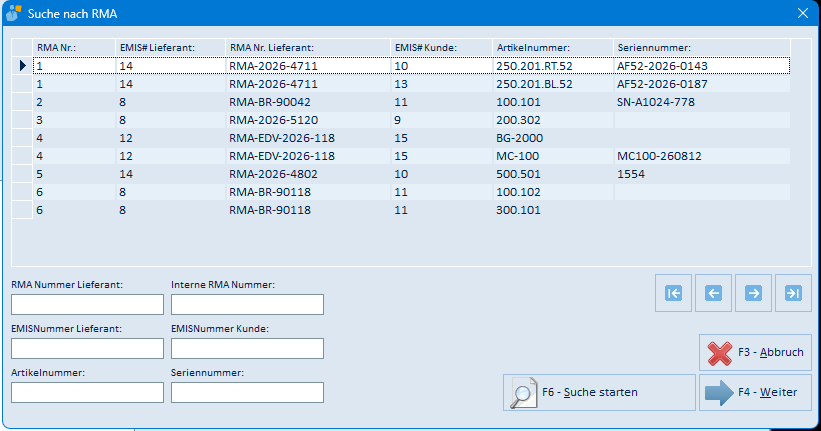Focus the EMISNummer Kunde input field

click(x=247, y=348)
